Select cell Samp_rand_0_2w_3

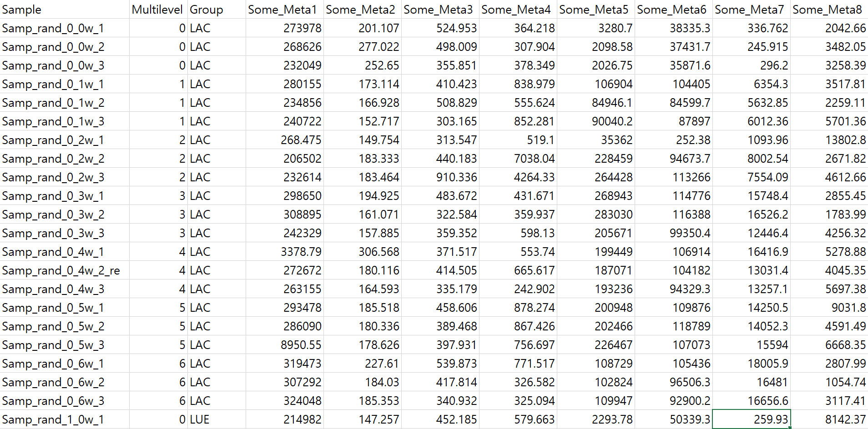click(65, 177)
